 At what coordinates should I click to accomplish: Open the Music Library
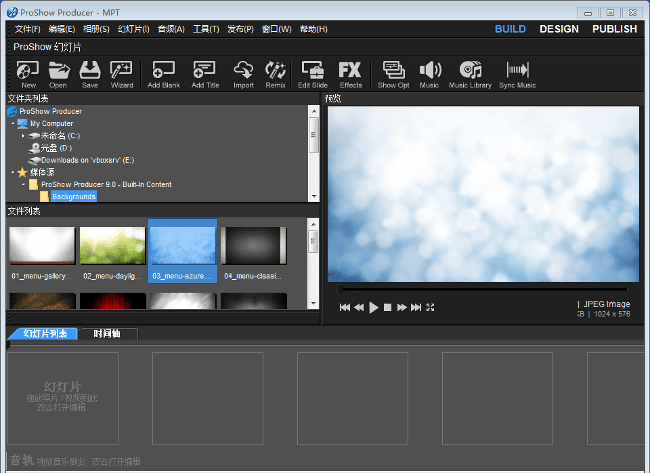pyautogui.click(x=470, y=71)
